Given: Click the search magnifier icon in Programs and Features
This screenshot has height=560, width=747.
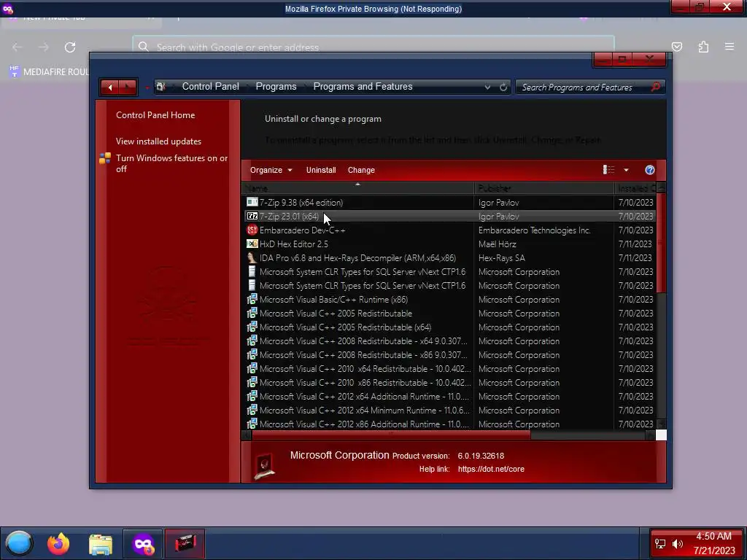Looking at the screenshot, I should (656, 87).
